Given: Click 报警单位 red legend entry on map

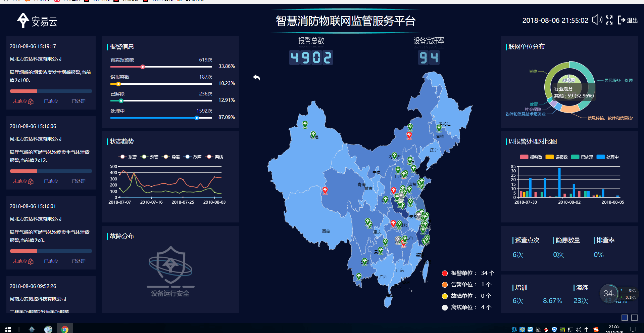Looking at the screenshot, I should click(468, 273).
